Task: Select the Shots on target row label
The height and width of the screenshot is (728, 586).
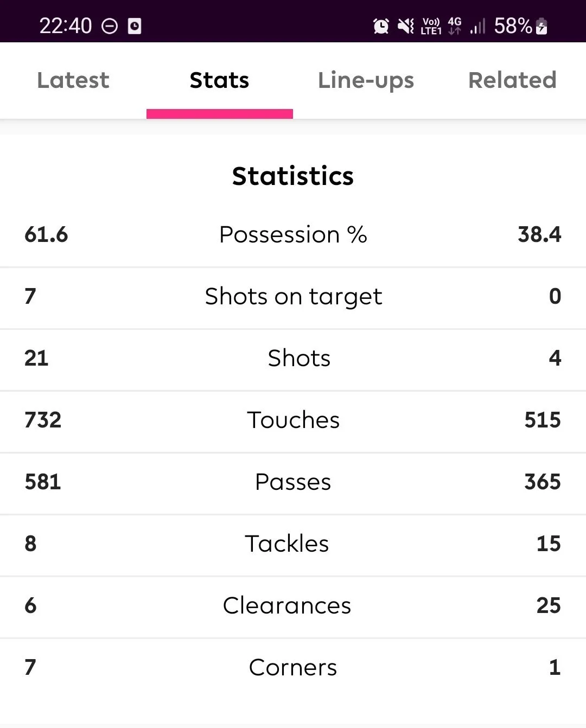Action: (x=293, y=297)
